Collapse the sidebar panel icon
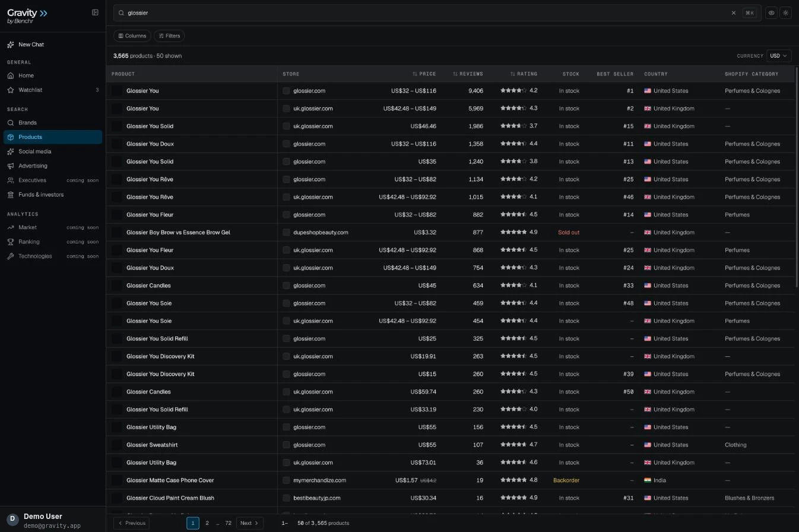 coord(95,12)
